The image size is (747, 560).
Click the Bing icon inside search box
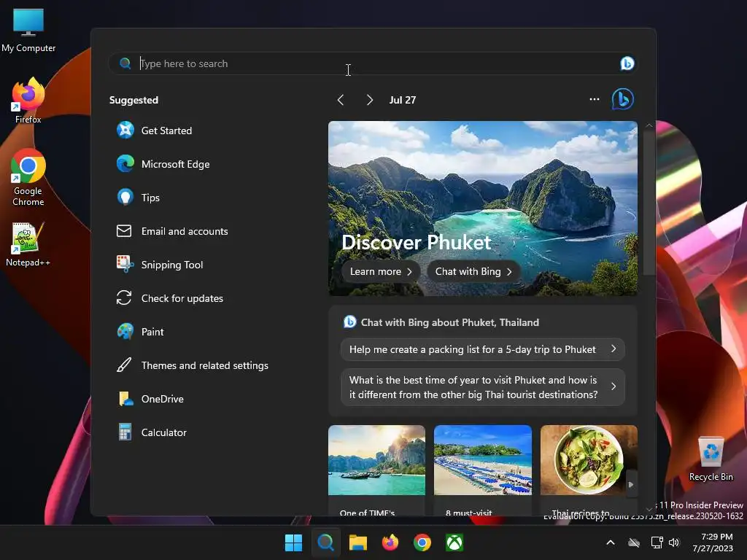627,63
